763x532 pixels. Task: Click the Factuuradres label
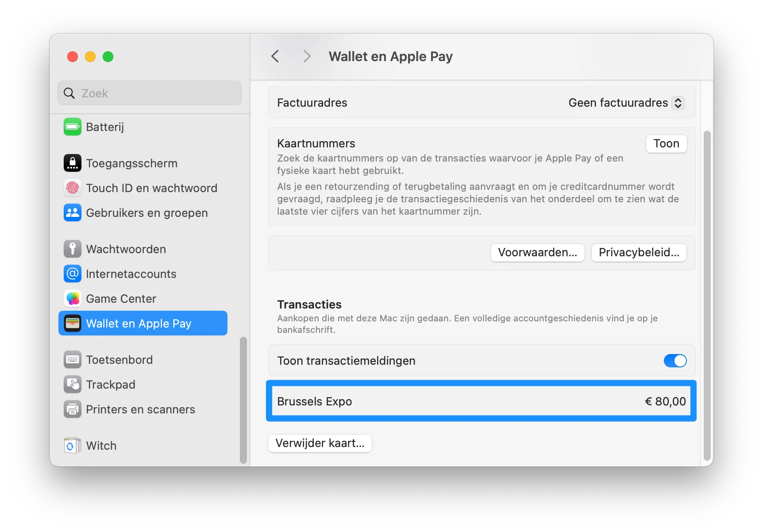tap(312, 103)
